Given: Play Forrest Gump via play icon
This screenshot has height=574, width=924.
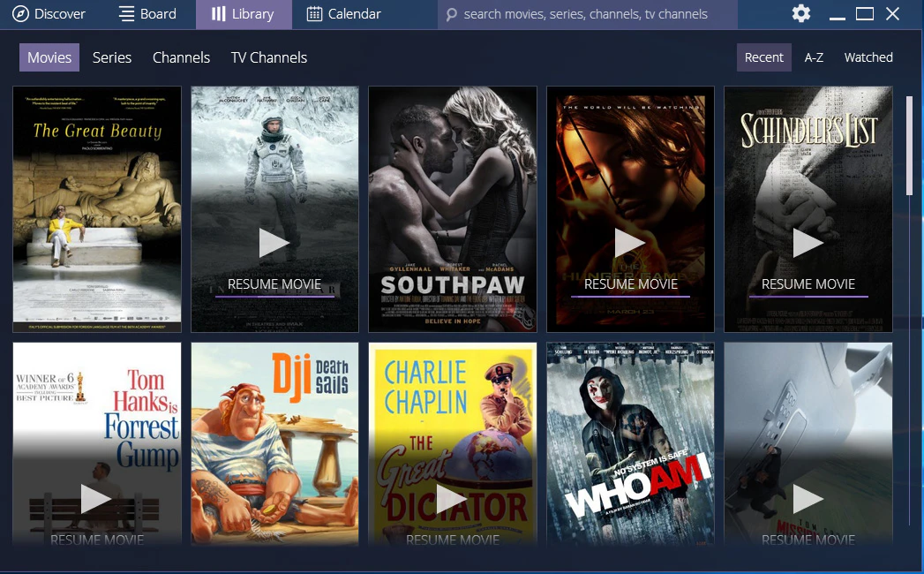Looking at the screenshot, I should (x=95, y=499).
